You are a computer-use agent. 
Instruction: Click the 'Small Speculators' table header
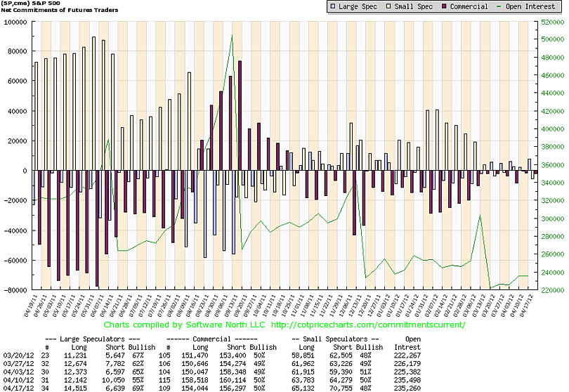point(335,339)
